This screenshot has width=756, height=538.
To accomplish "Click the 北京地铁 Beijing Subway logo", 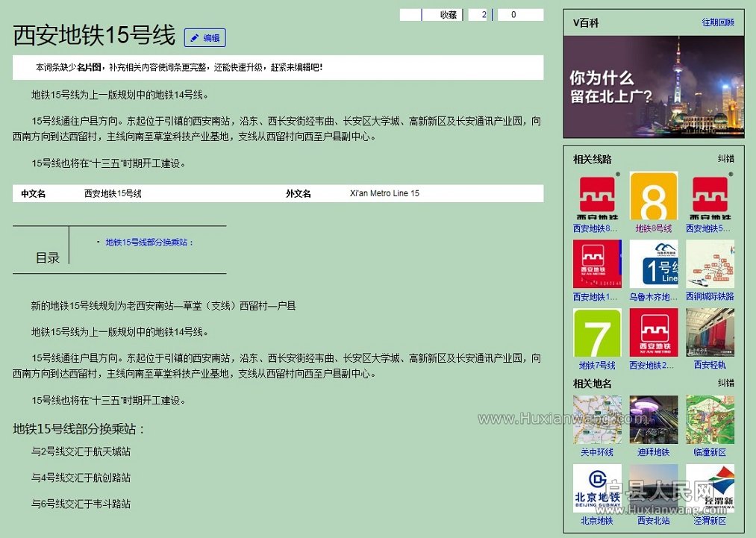I will (597, 488).
